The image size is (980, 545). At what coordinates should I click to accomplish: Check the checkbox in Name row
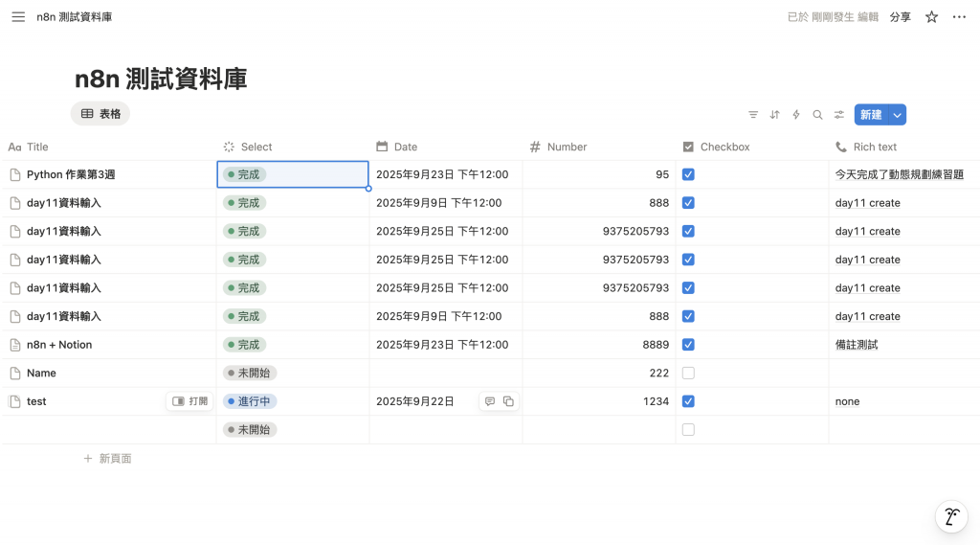(x=688, y=373)
